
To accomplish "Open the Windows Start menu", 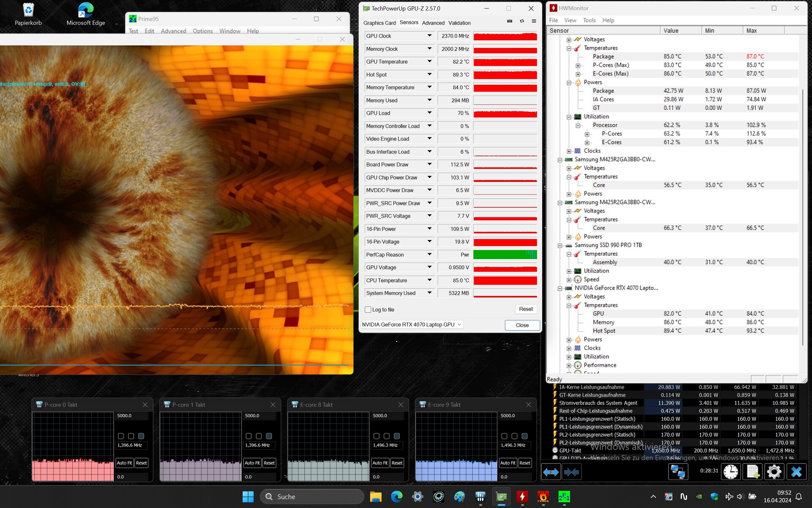I will 248,497.
